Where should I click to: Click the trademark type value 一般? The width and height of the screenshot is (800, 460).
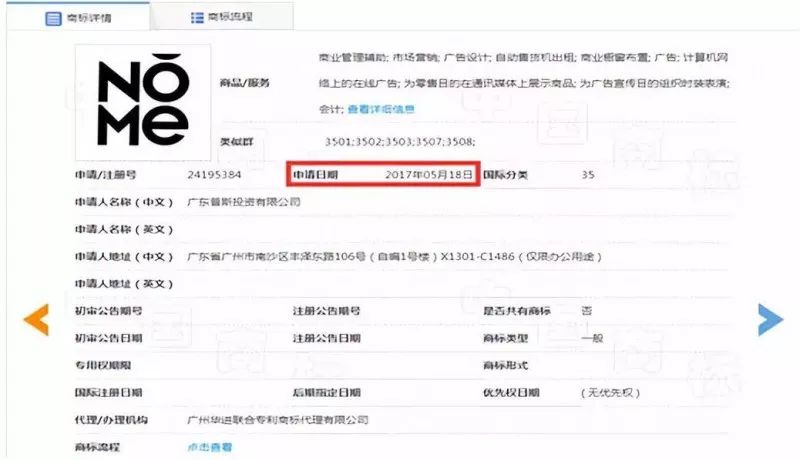[x=592, y=338]
